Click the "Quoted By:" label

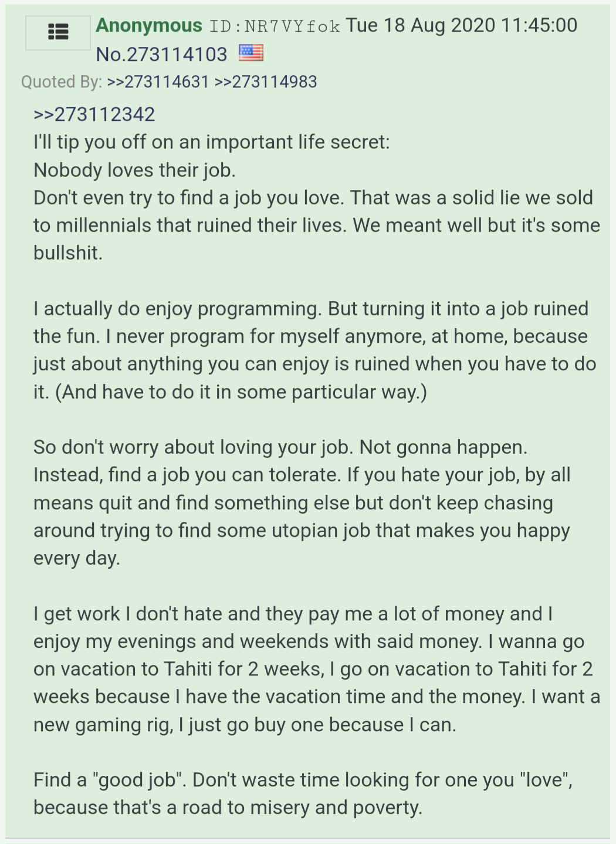[x=62, y=82]
